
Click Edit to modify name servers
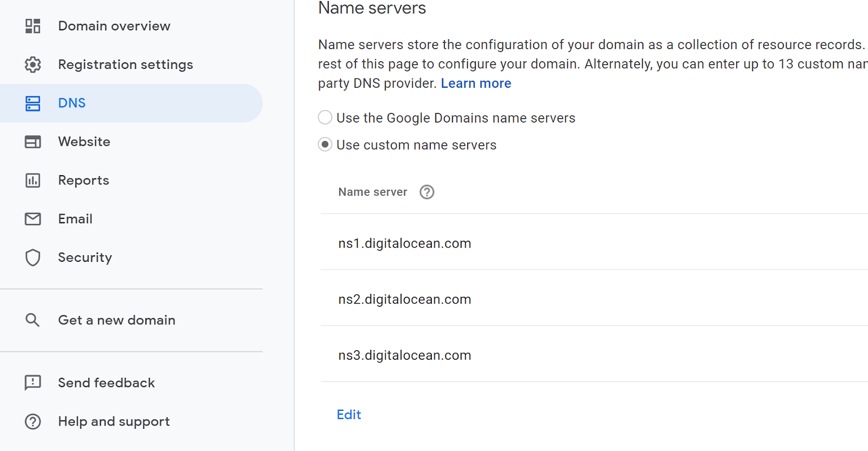tap(349, 415)
